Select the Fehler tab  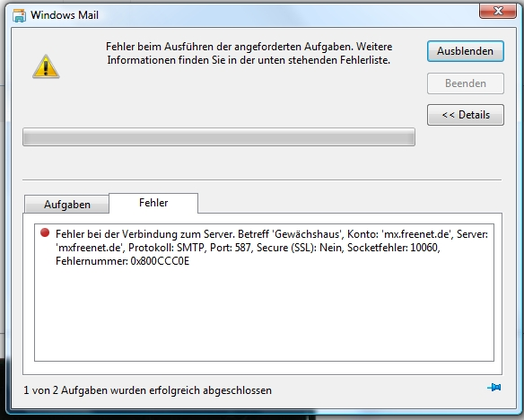153,203
